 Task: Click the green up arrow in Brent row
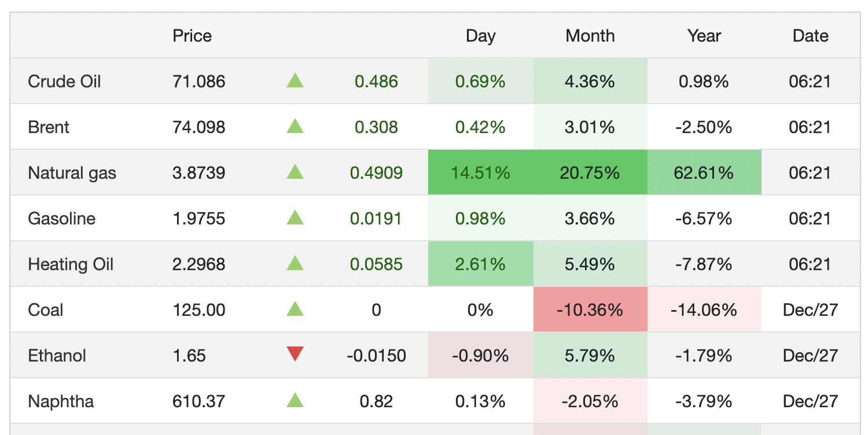pyautogui.click(x=295, y=126)
